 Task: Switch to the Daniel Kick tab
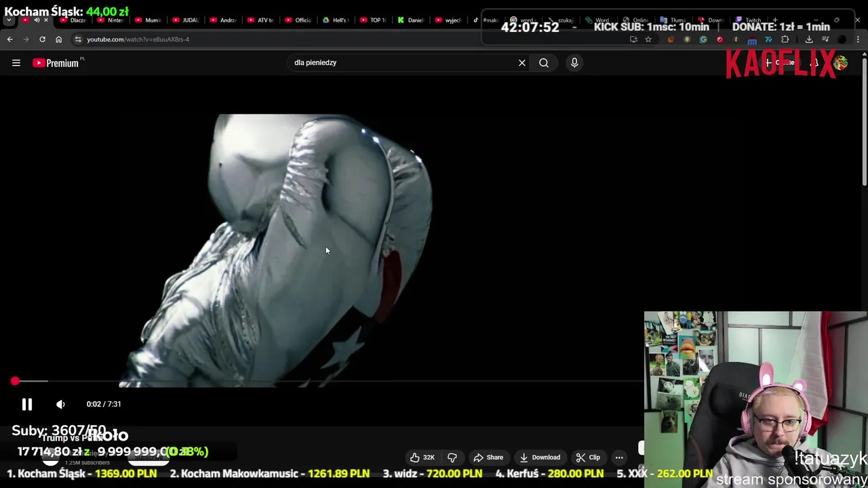pyautogui.click(x=410, y=20)
